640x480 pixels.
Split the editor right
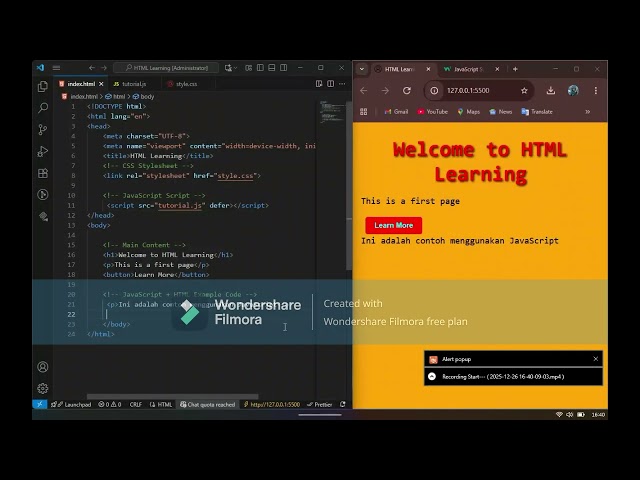pos(331,84)
